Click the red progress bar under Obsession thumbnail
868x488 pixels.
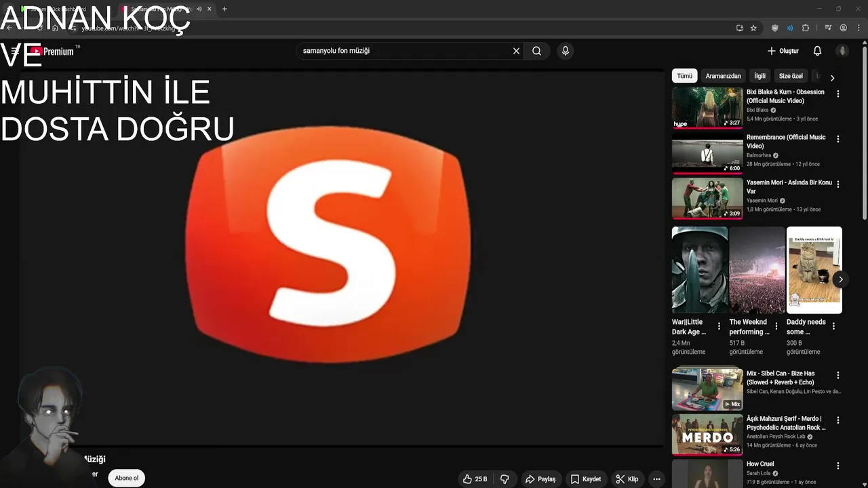707,127
